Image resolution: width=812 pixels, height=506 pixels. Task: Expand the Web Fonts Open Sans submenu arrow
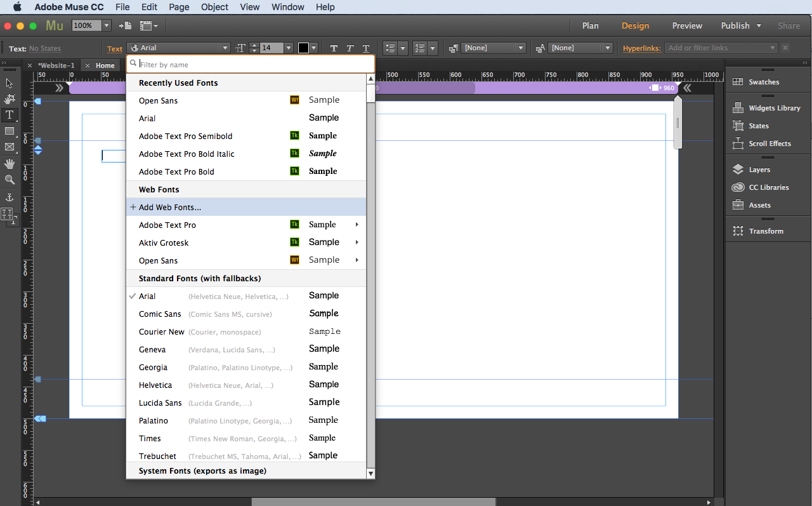pos(357,260)
